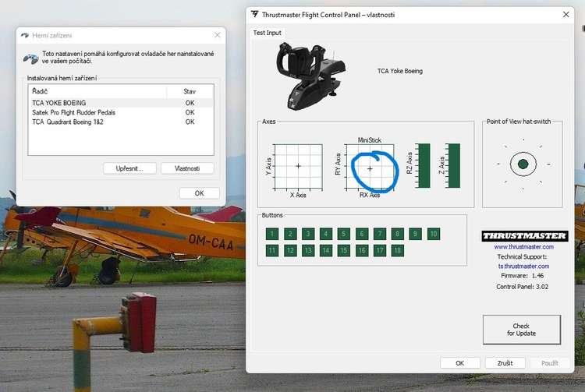
Task: Click button indicator 16 in Buttons panel
Action: coord(361,250)
